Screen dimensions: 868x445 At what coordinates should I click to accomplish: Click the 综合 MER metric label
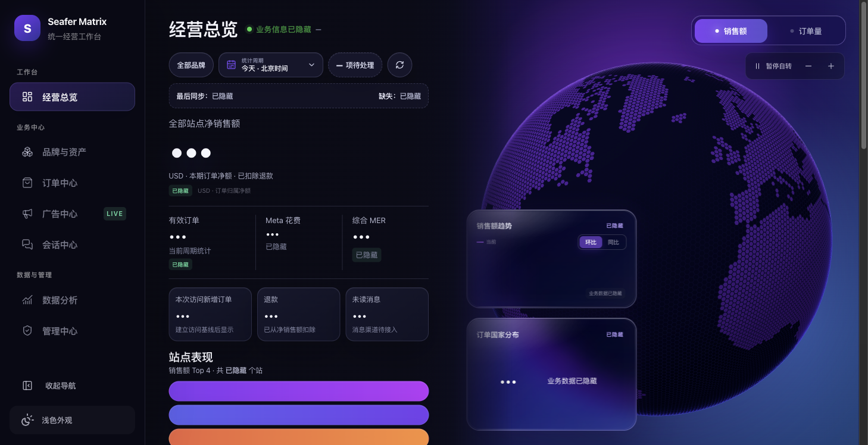pyautogui.click(x=369, y=220)
